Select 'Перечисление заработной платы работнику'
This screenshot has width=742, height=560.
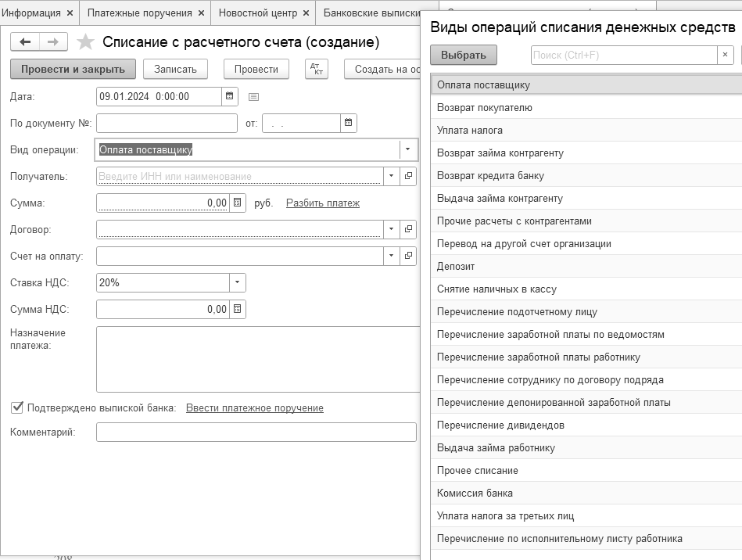coord(586,357)
